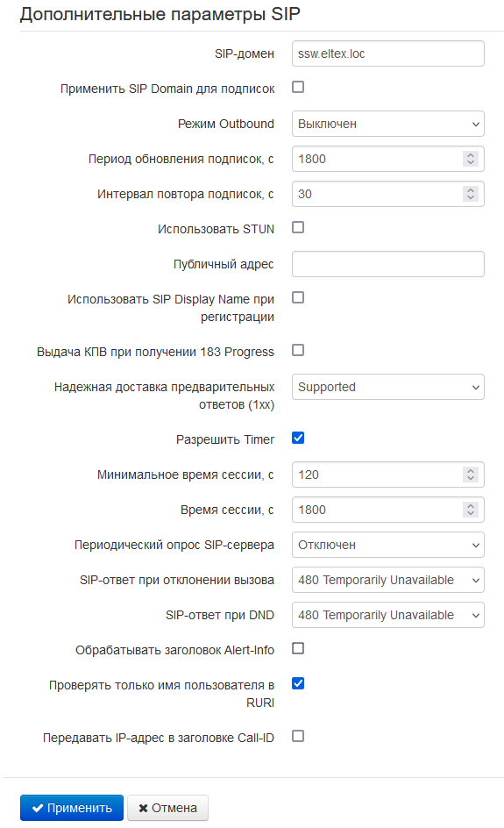Increase Период обновления подписок with up arrow
Viewport: 504px width, 828px height.
tap(471, 155)
